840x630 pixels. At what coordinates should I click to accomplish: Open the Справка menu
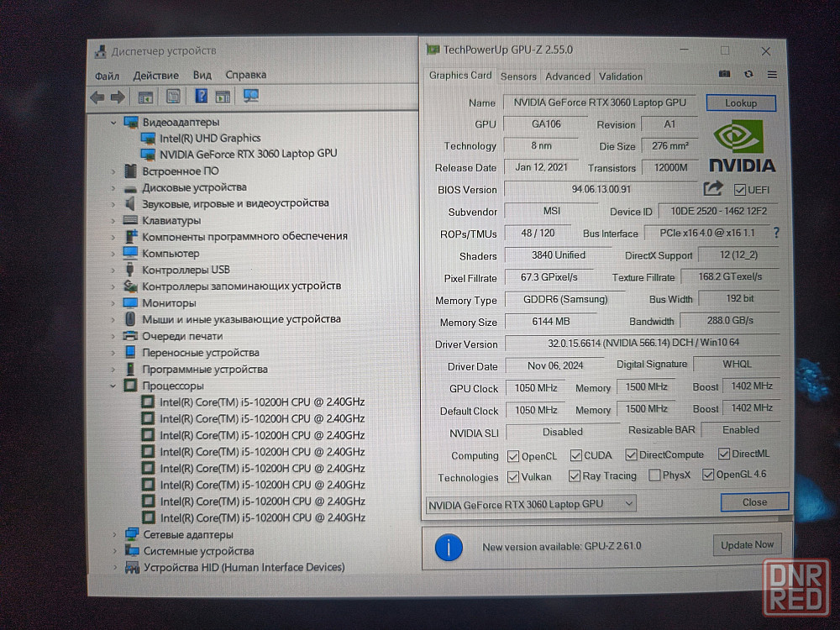click(246, 75)
